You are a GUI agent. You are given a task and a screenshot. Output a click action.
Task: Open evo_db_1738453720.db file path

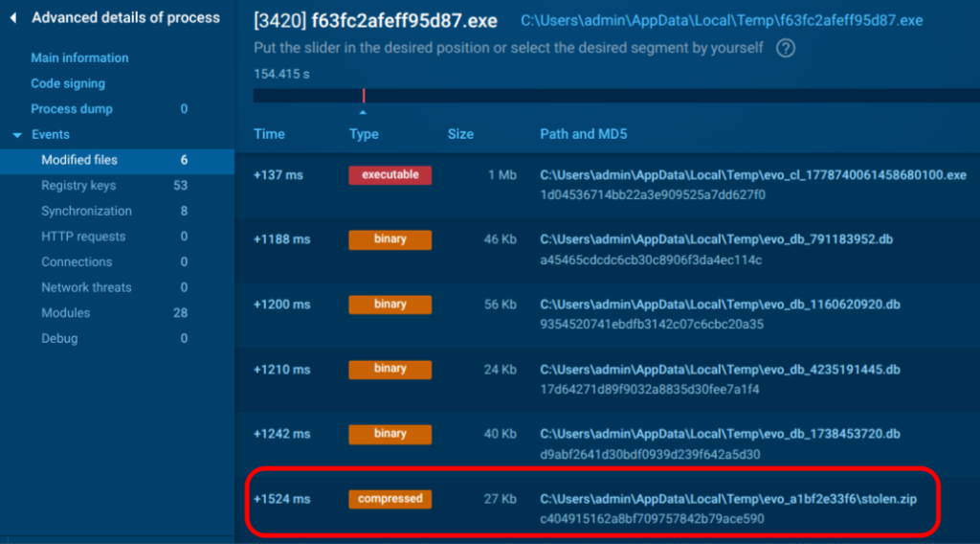[720, 434]
